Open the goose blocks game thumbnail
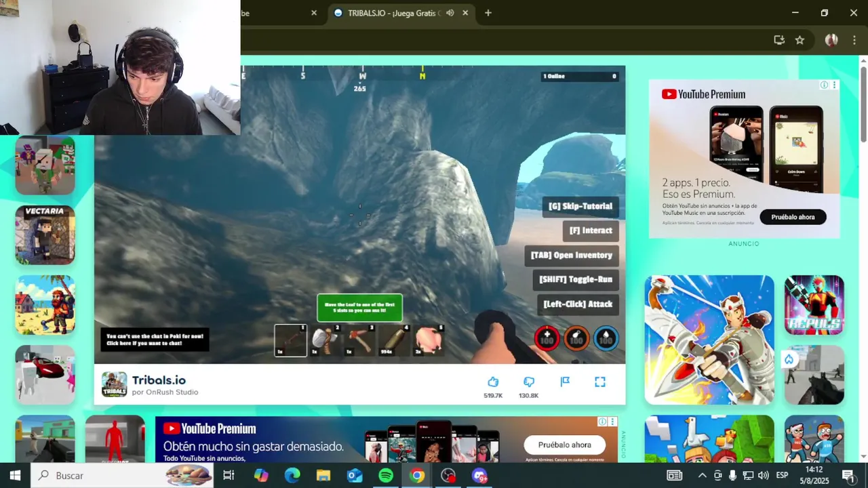Screen dimensions: 868x488 click(709, 439)
